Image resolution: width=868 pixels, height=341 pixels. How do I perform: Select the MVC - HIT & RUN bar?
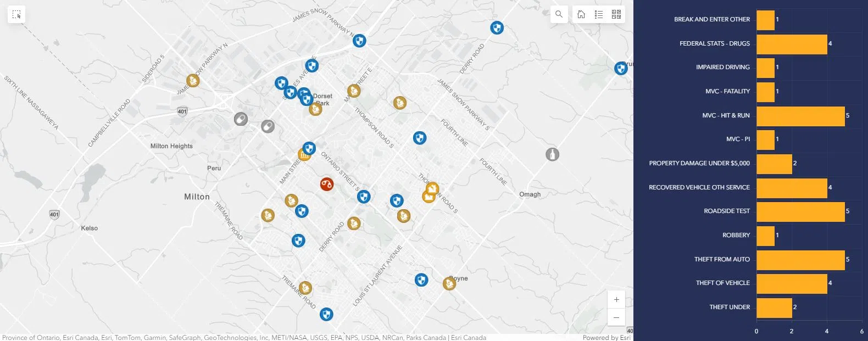[x=800, y=115]
